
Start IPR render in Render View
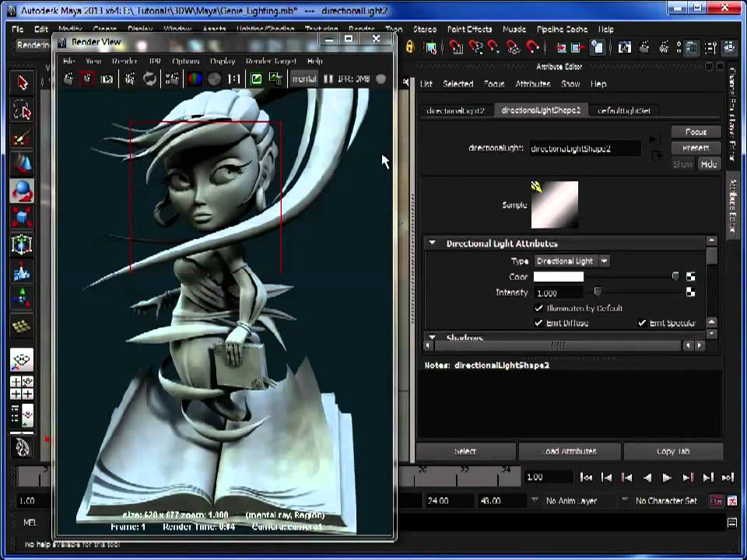coord(130,79)
